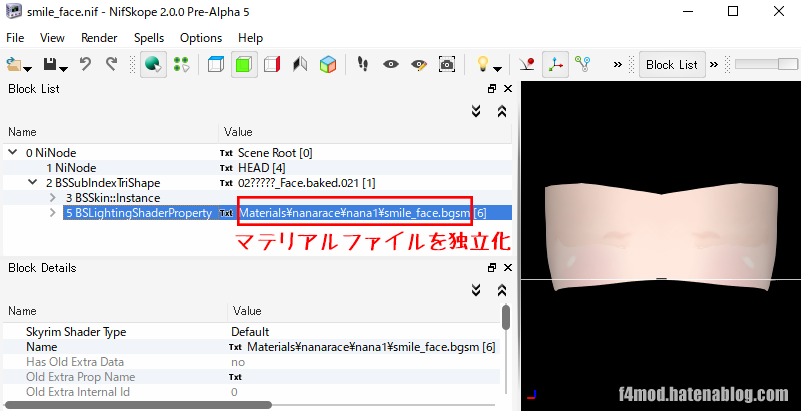
Task: Select the 1 NiNode tree row
Action: [257, 167]
